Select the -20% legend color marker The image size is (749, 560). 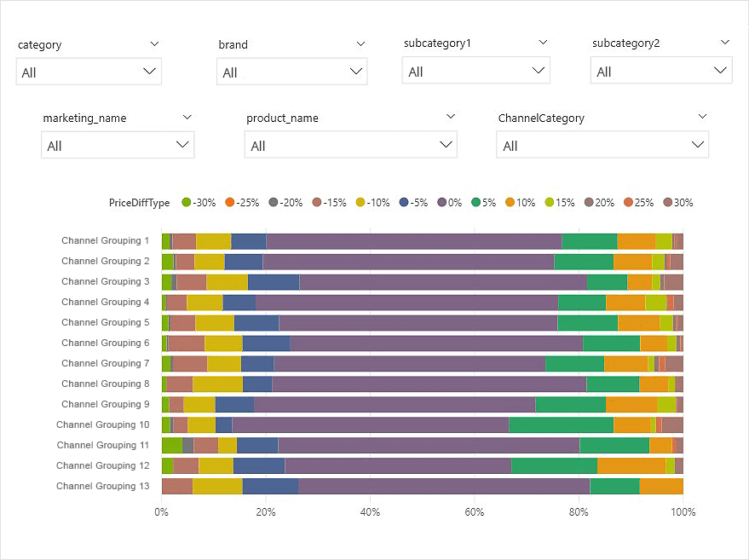[274, 202]
